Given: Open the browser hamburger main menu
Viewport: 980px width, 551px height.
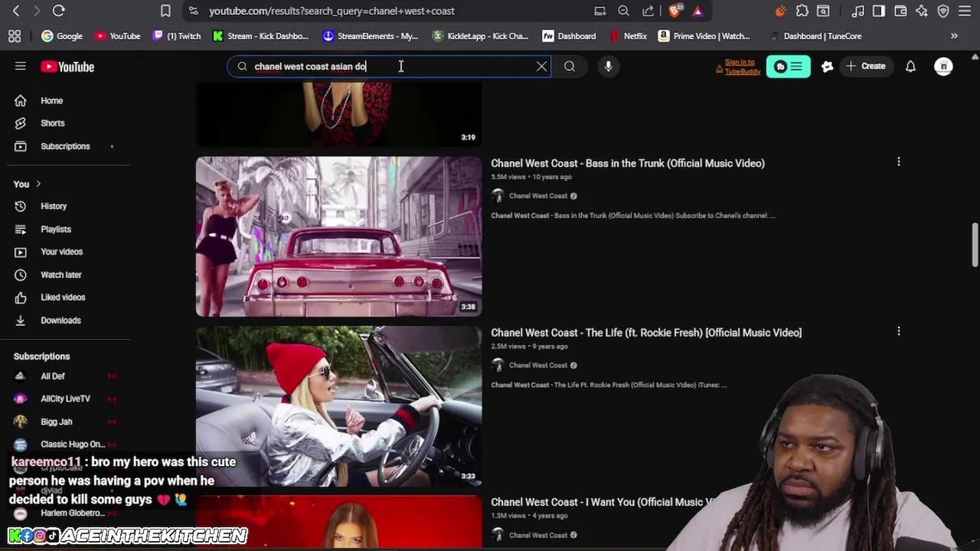Looking at the screenshot, I should [965, 11].
